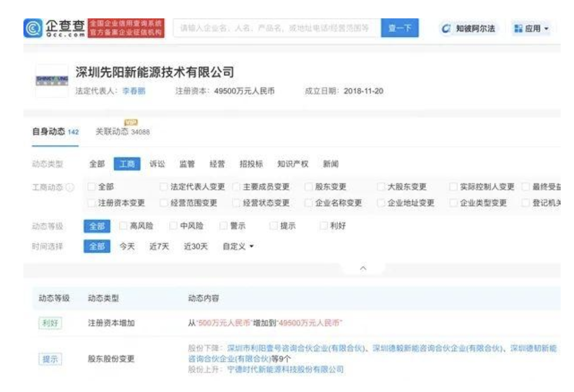This screenshot has width=574, height=392.
Task: Check the 法定代表人变更 checkbox
Action: coord(164,187)
